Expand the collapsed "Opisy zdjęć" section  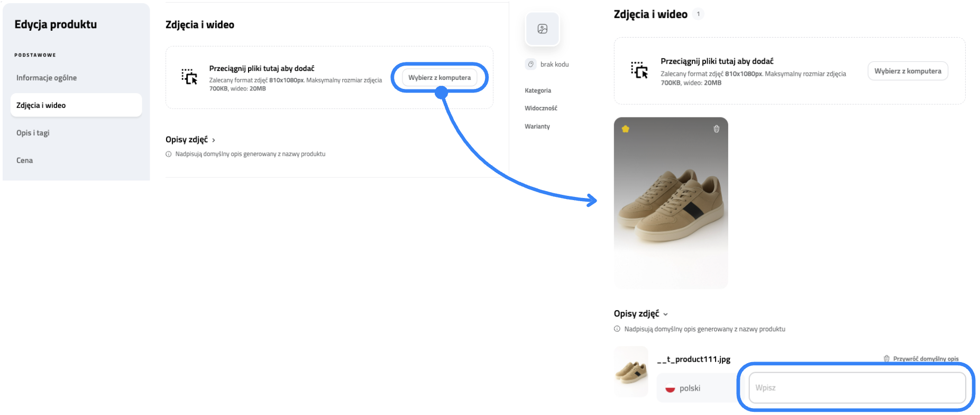coord(190,140)
